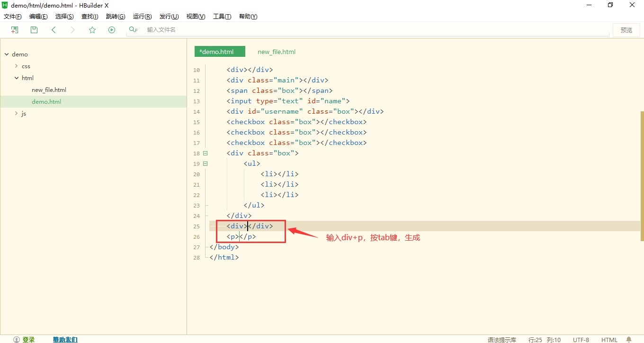Expand the css folder
The image size is (644, 343).
pos(16,66)
